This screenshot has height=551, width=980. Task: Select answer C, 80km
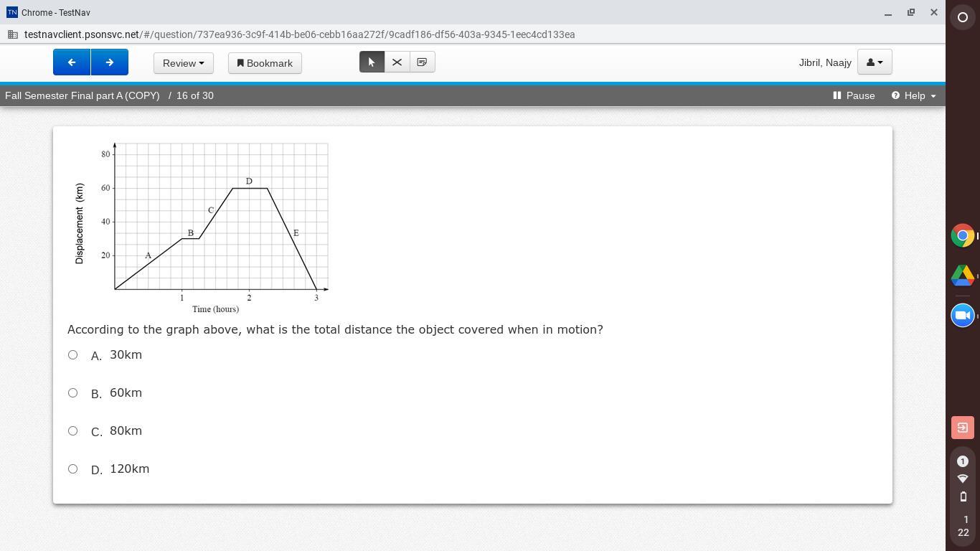coord(72,430)
